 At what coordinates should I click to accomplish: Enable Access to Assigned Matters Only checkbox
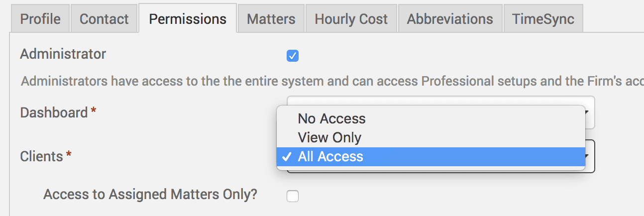(293, 197)
